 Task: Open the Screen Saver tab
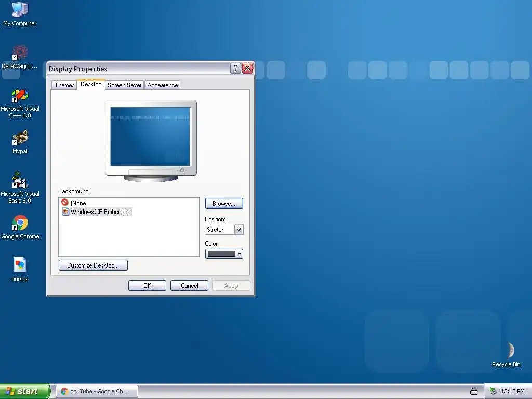click(x=125, y=85)
